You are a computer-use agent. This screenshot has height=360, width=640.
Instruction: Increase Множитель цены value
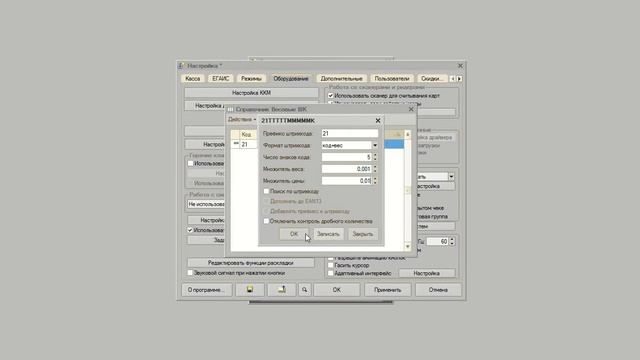point(375,178)
